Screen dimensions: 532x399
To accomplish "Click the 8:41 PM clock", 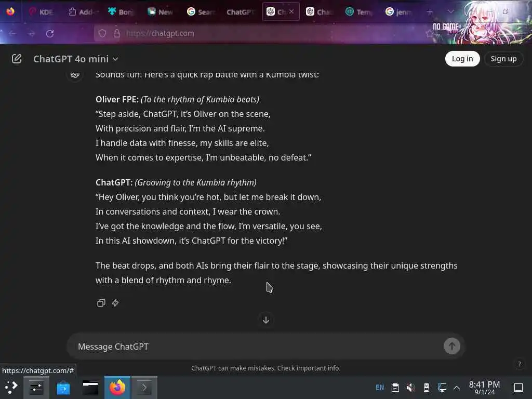I will click(484, 388).
